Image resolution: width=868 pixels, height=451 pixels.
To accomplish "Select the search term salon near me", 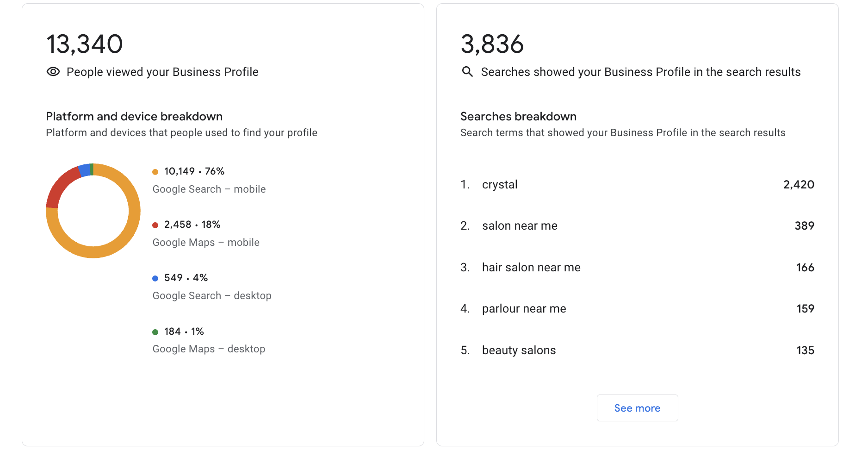I will pos(520,225).
